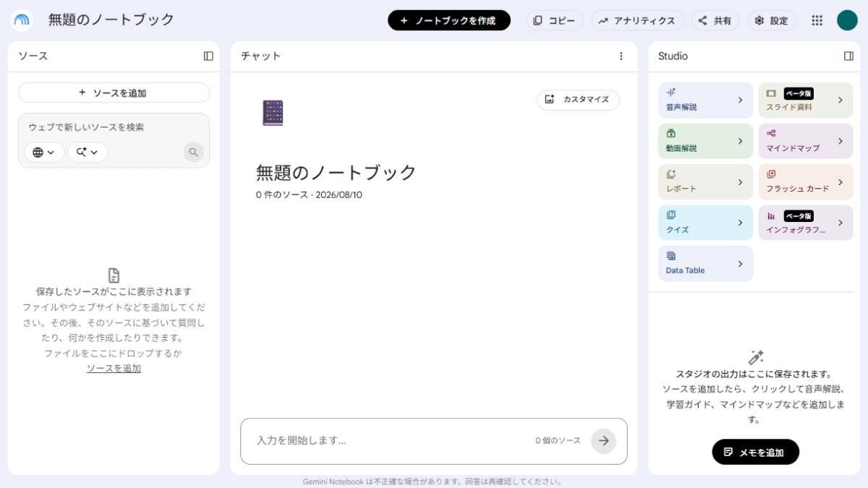The image size is (868, 488).
Task: Click the Gemini Notebook disclaimer footer text
Action: [433, 481]
